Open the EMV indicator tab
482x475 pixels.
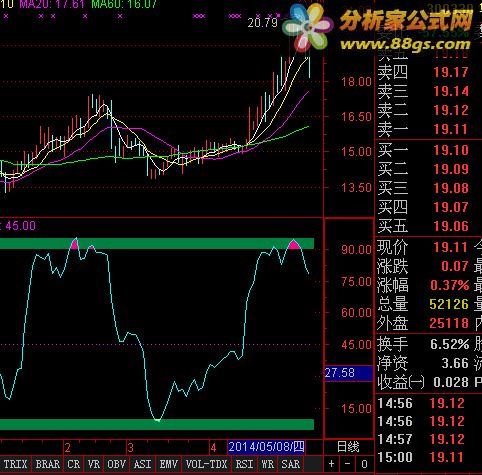click(x=169, y=464)
